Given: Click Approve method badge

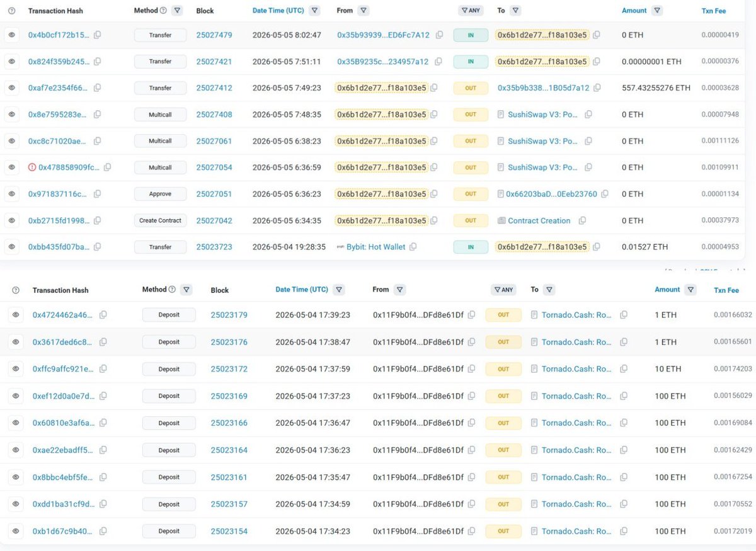Looking at the screenshot, I should click(161, 194).
